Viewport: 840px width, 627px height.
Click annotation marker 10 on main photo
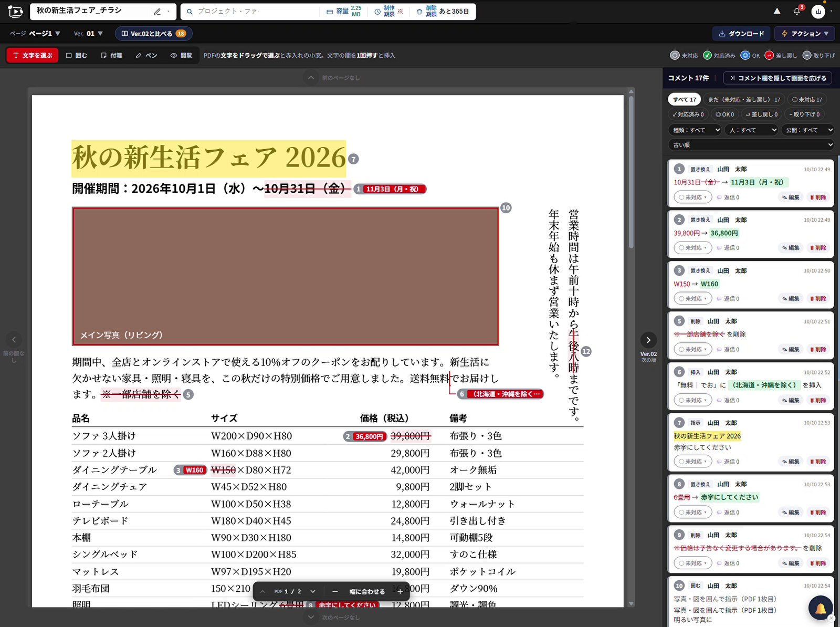point(506,208)
